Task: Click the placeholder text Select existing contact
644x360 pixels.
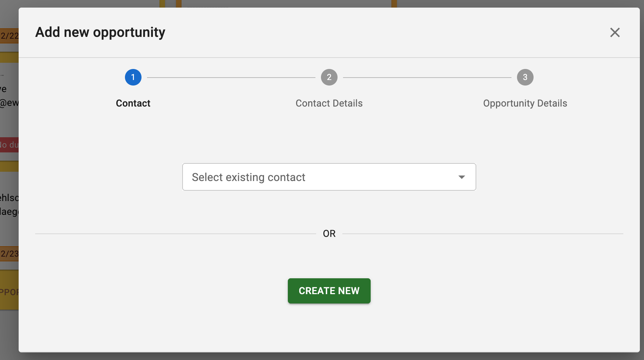Action: (248, 177)
